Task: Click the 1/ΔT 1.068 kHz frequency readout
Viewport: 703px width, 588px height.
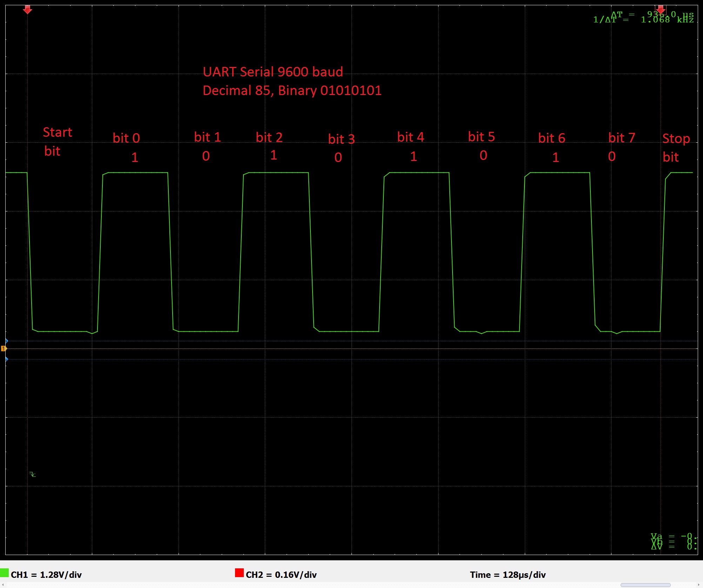Action: tap(643, 20)
